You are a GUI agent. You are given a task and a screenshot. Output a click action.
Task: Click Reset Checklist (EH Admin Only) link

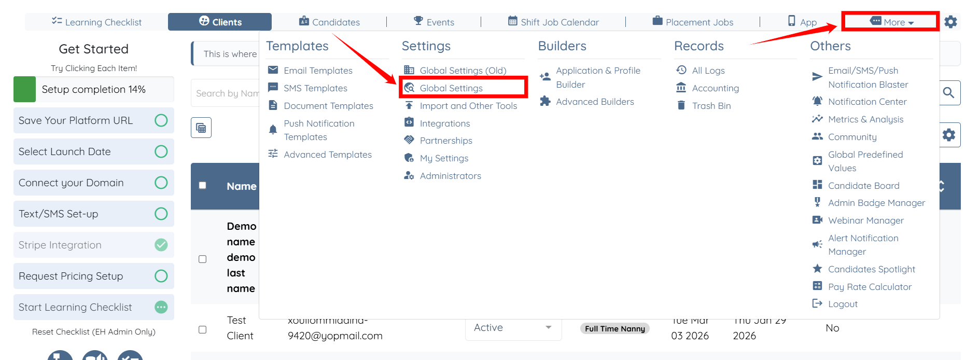[94, 331]
